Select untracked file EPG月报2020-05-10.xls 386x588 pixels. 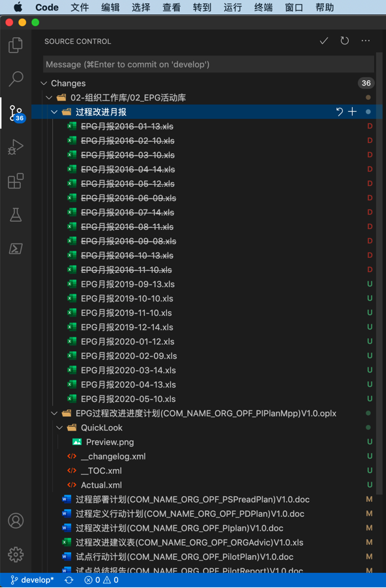[207, 399]
